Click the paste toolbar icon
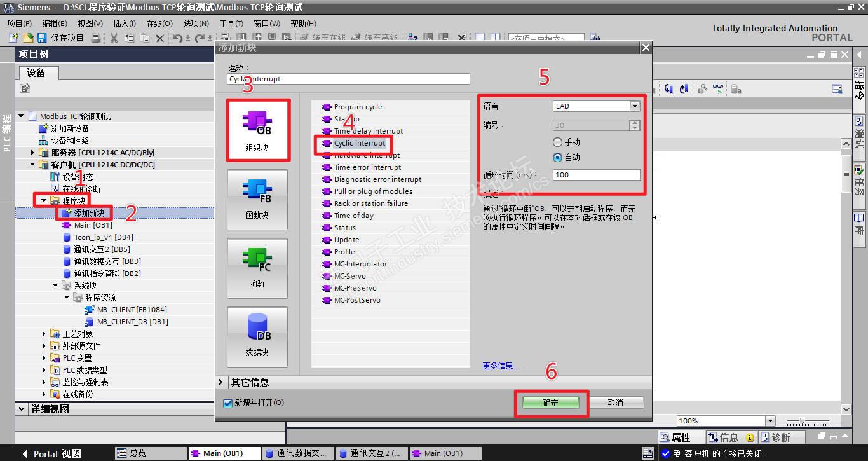The image size is (868, 461). (x=144, y=38)
